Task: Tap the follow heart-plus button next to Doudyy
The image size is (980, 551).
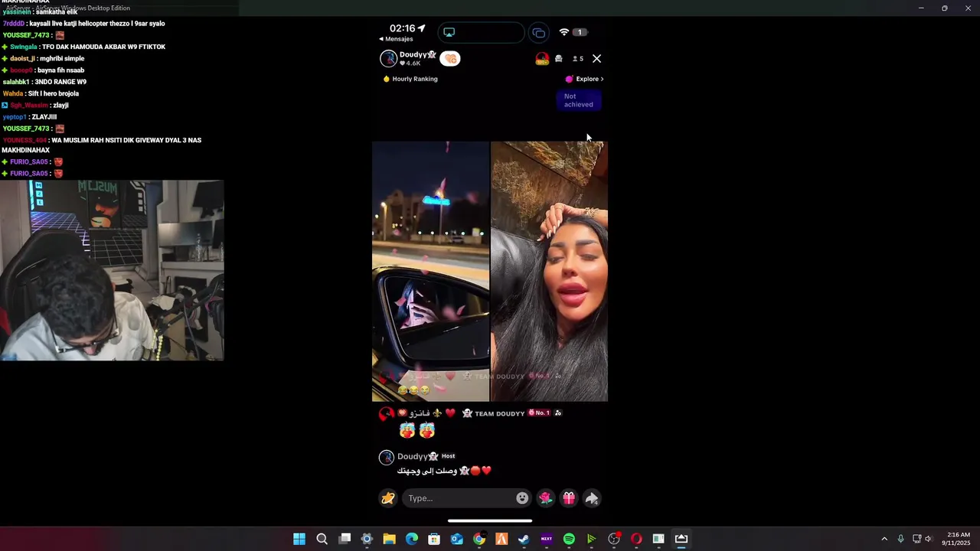Action: click(450, 59)
